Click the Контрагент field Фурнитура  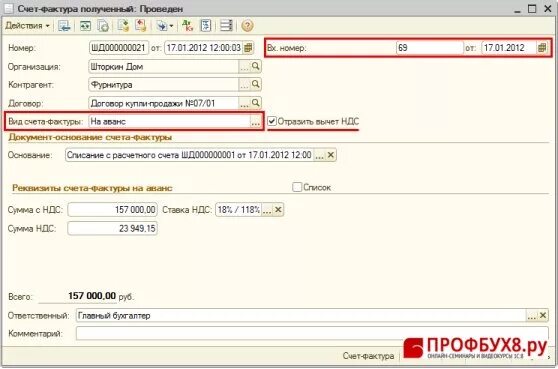click(x=164, y=85)
